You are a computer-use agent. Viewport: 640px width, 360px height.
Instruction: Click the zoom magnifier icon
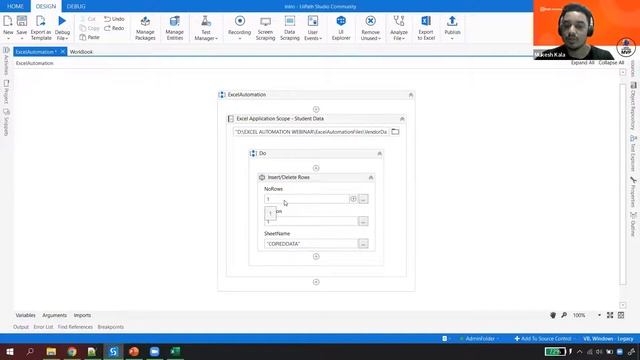point(564,315)
